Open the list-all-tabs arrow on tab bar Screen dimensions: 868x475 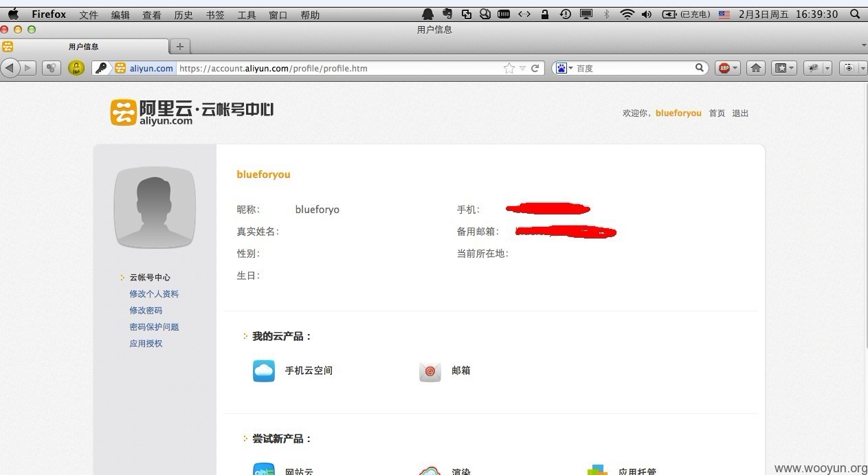point(864,45)
